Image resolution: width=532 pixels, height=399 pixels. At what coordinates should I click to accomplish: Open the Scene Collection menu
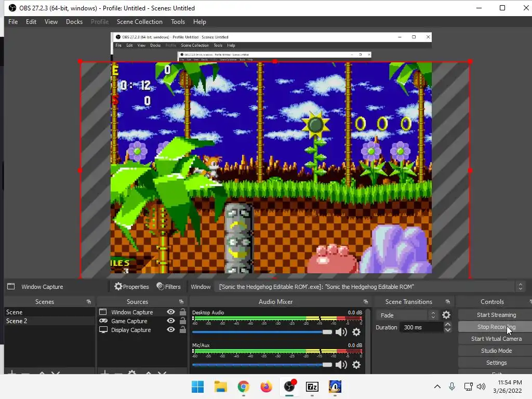[x=139, y=22]
